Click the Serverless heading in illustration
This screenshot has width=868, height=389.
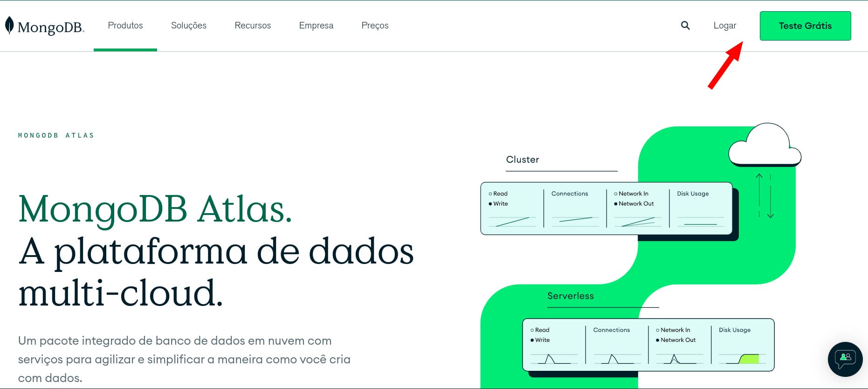[571, 296]
